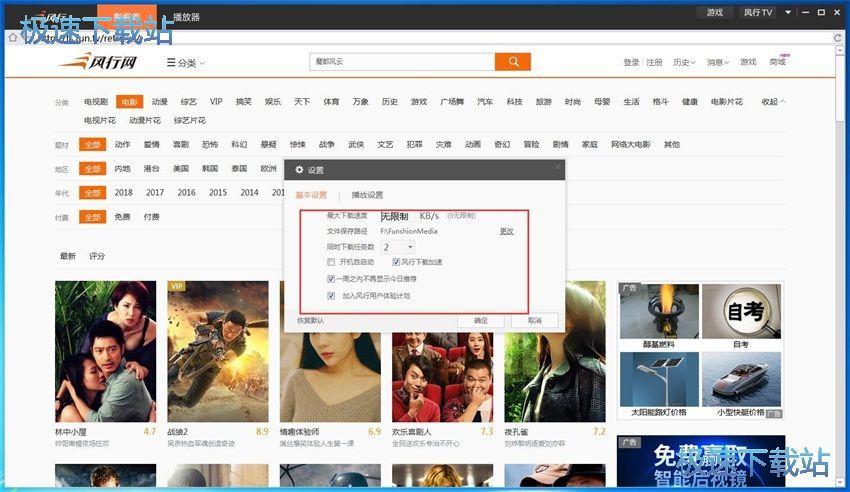Close the settings dialog with the X
Viewport: 850px width, 492px height.
(x=557, y=167)
